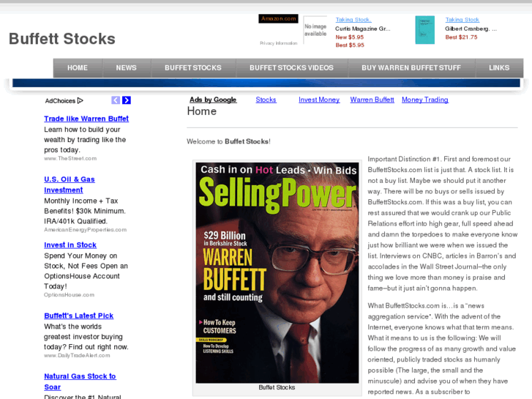Screen dimensions: 532x399
Task: Click the No image available placeholder
Action: pyautogui.click(x=315, y=30)
